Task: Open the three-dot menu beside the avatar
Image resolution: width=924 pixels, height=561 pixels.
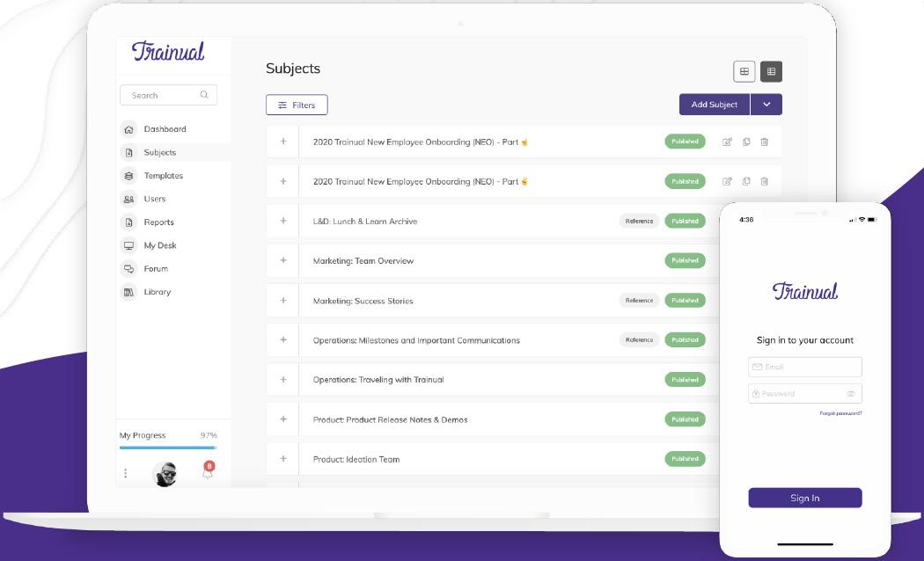Action: pyautogui.click(x=126, y=473)
